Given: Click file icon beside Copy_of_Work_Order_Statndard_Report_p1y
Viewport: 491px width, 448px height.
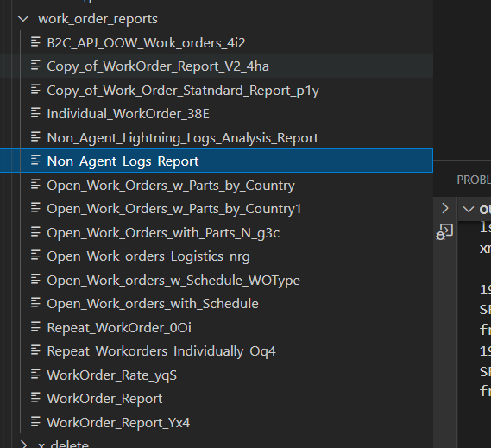Looking at the screenshot, I should point(35,90).
